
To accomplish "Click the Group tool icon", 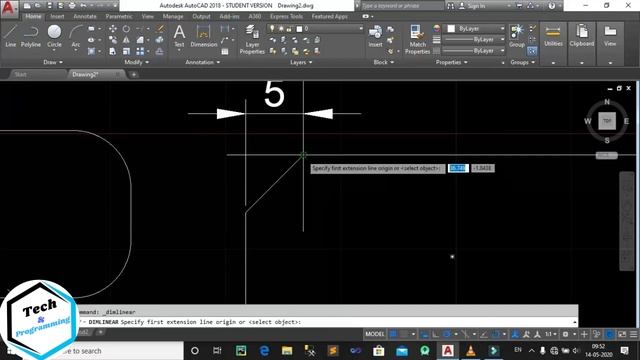I will pos(517,36).
